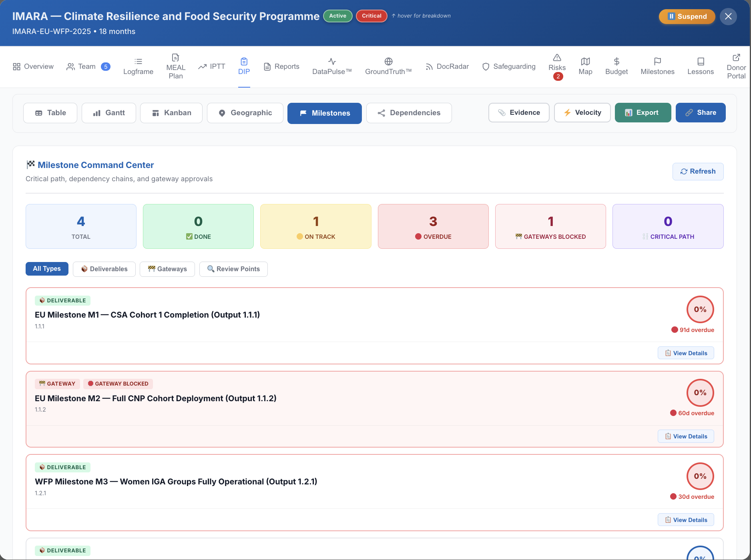Screen dimensions: 751x560
Task: Click the green Export button
Action: (x=643, y=112)
